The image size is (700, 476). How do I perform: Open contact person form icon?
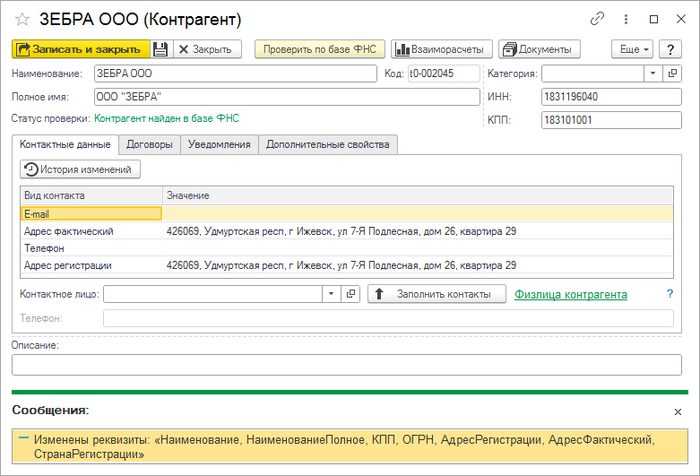(x=350, y=294)
